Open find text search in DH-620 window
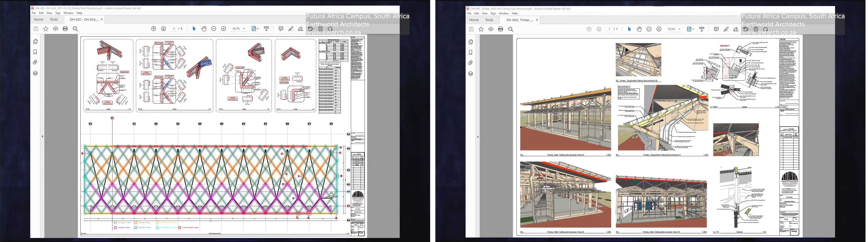Viewport: 868px width, 242px height. pyautogui.click(x=76, y=29)
